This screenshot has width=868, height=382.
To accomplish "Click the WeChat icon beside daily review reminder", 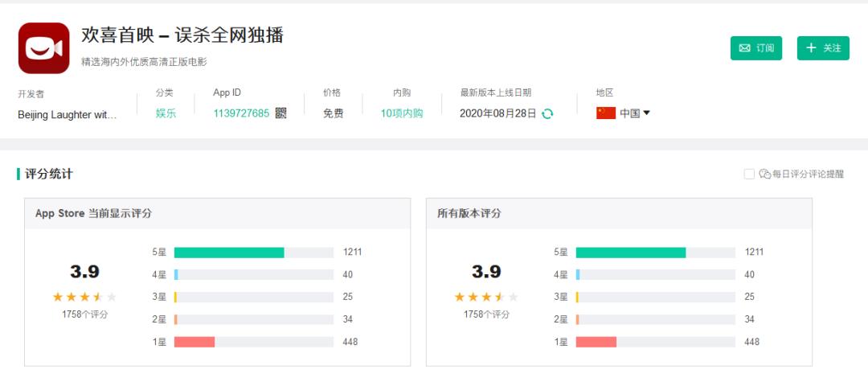I will (764, 174).
